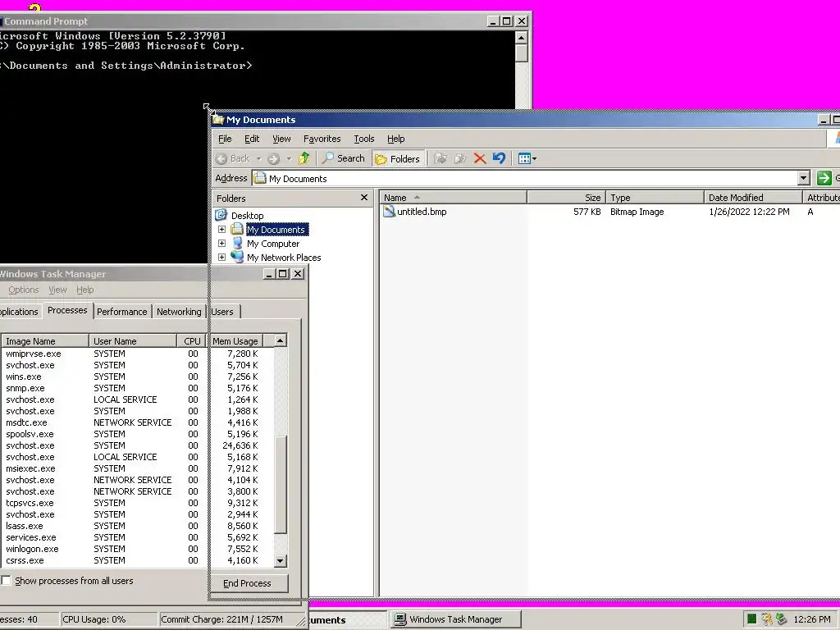Click the process list scrollbar thumb
The image size is (840, 630).
[281, 484]
